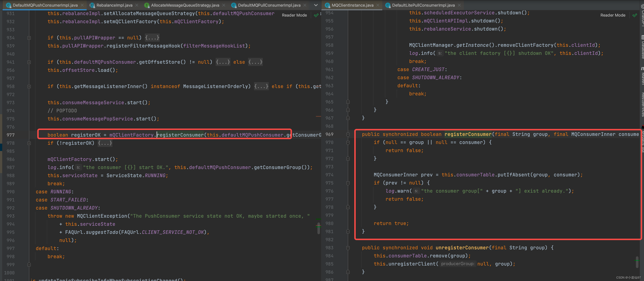This screenshot has height=281, width=644.
Task: Close the DefaultMQPushConsumerImpl.java tab
Action: 82,5
